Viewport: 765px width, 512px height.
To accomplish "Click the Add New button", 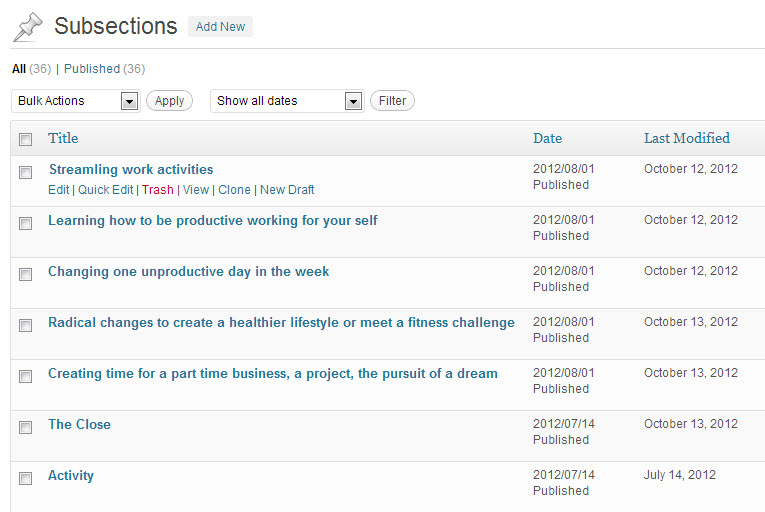I will point(220,27).
